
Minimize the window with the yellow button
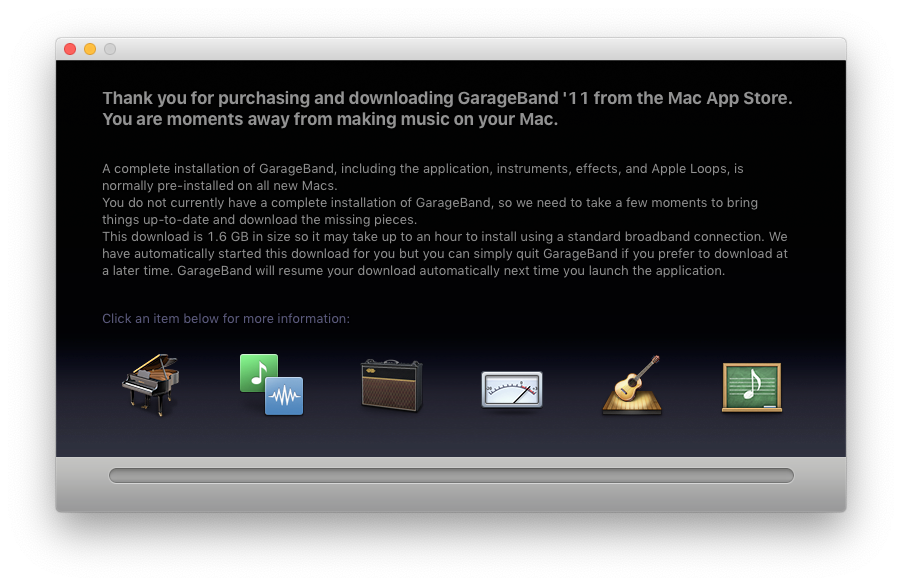(90, 49)
